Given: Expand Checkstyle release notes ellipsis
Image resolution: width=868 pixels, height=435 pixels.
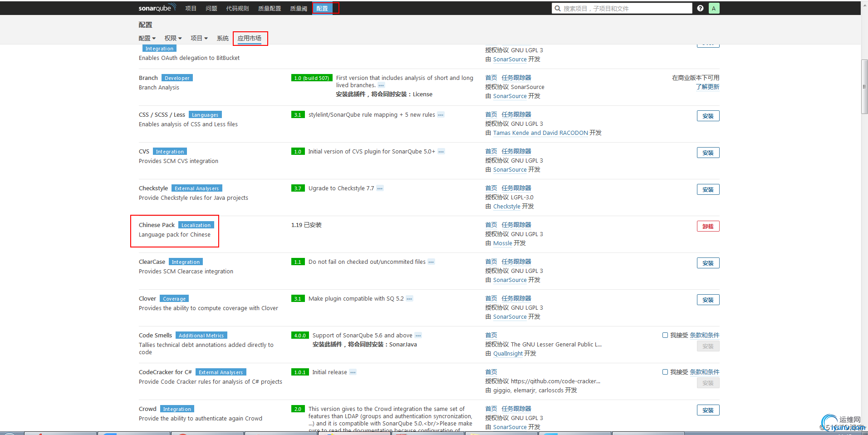Looking at the screenshot, I should click(x=380, y=188).
